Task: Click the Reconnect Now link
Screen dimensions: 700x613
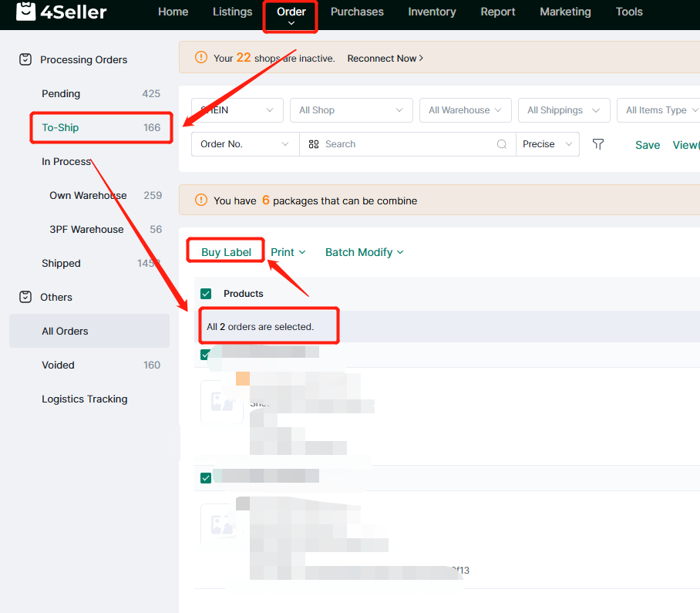Action: tap(385, 58)
